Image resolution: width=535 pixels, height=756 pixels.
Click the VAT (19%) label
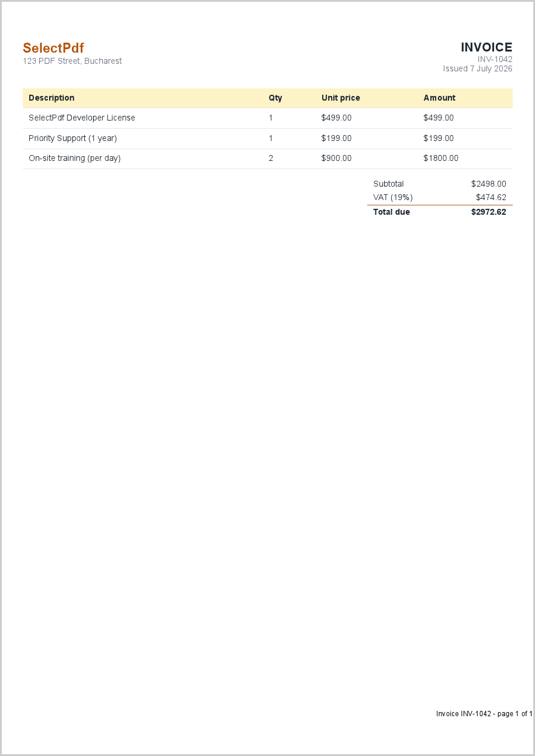[393, 197]
